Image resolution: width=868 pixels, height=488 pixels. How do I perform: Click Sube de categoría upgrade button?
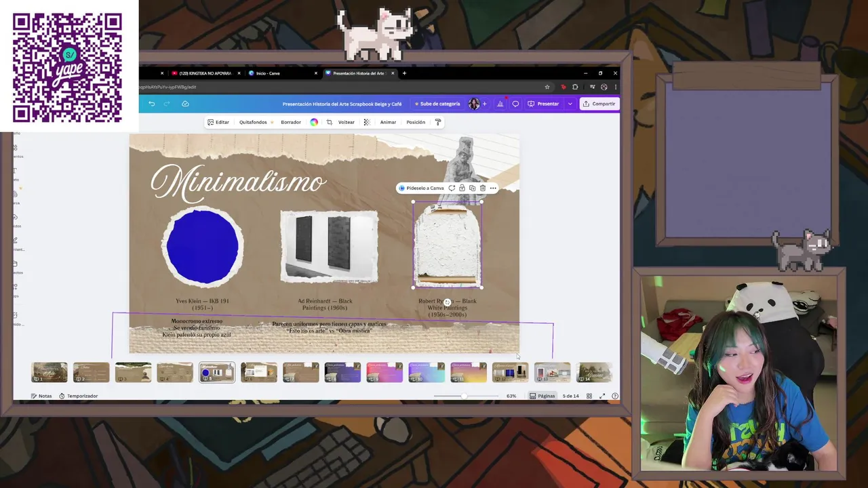pos(437,104)
